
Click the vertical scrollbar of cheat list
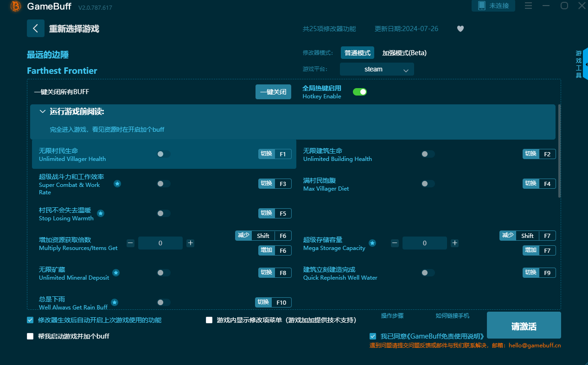click(x=559, y=151)
